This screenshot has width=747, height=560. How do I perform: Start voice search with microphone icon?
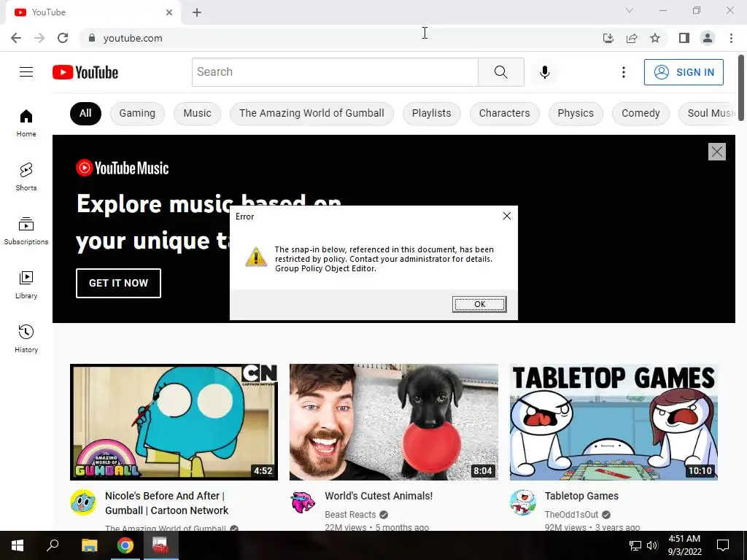[544, 72]
